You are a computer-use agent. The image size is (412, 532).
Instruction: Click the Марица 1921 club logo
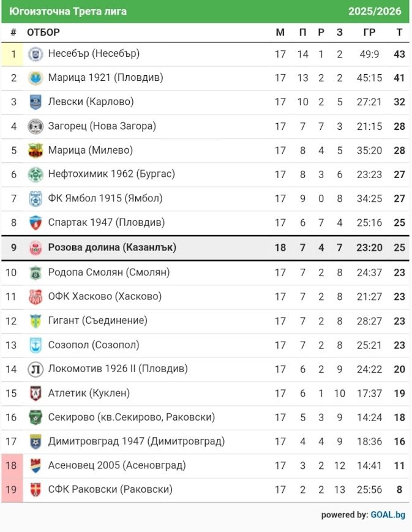pyautogui.click(x=36, y=78)
